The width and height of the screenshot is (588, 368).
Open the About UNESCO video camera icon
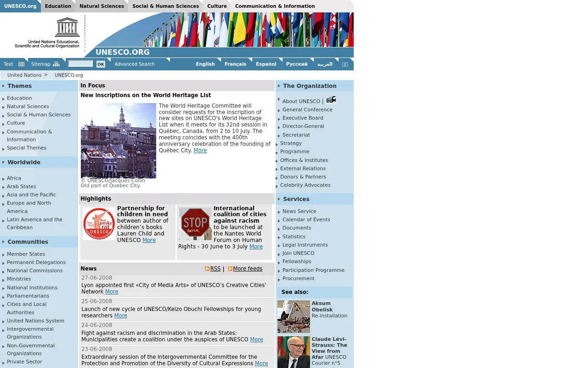click(x=331, y=100)
